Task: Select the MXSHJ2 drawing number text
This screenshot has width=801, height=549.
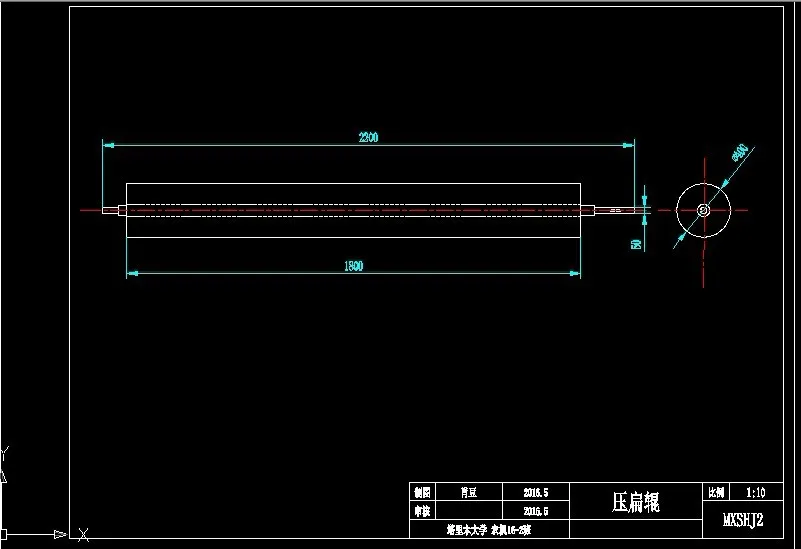Action: click(x=743, y=520)
